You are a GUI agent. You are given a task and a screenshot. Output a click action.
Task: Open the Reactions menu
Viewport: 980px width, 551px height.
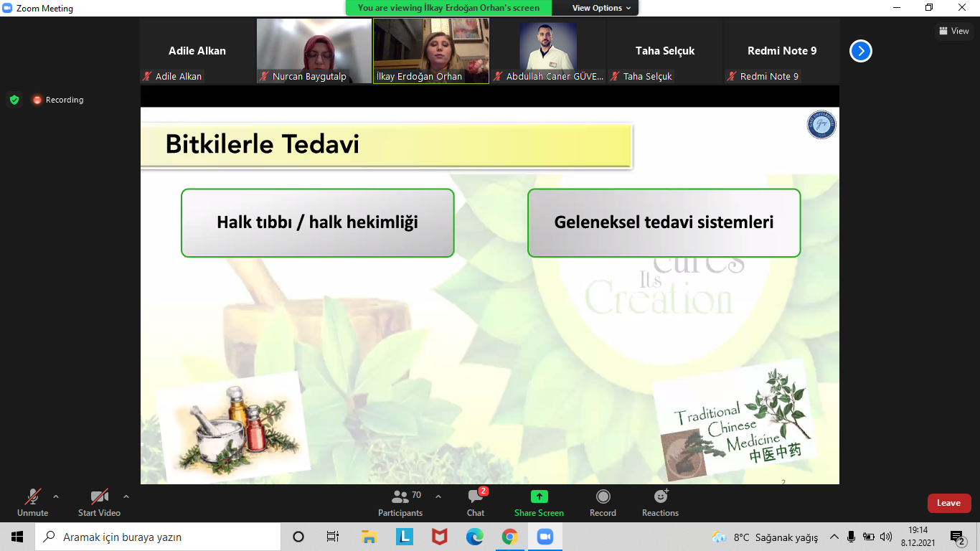(x=660, y=502)
